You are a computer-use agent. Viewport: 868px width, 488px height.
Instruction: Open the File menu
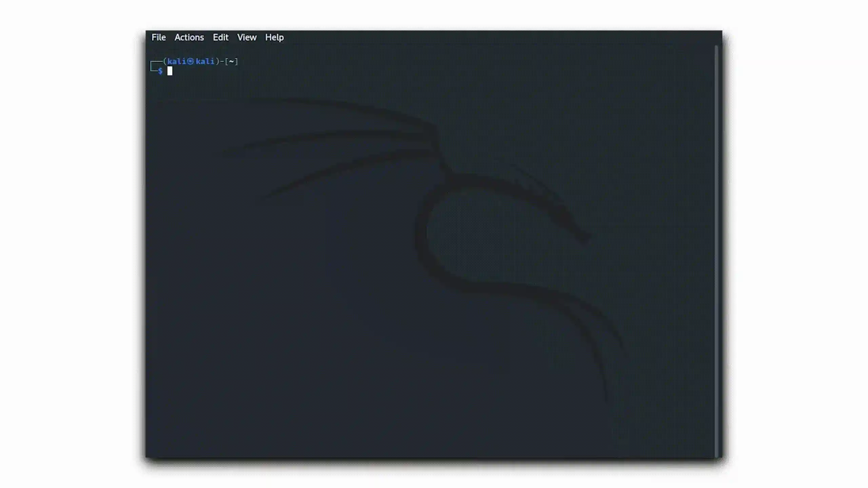pyautogui.click(x=158, y=37)
